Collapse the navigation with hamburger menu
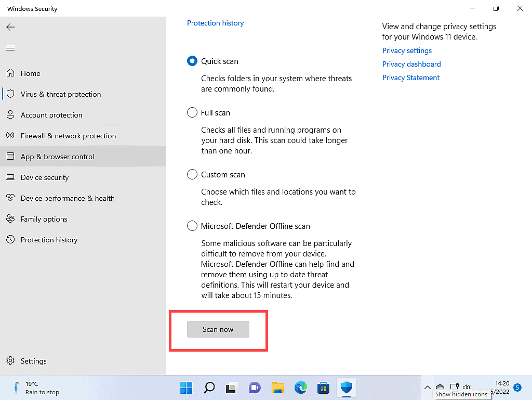This screenshot has height=400, width=532. point(10,48)
